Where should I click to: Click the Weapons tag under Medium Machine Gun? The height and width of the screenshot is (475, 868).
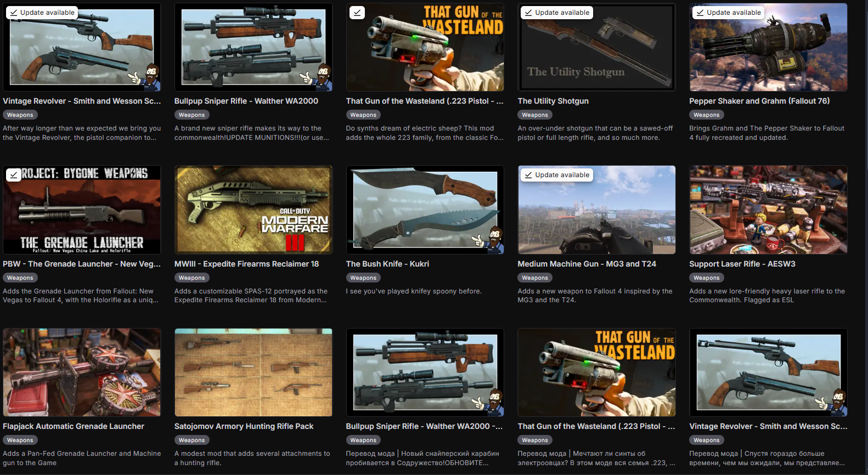click(x=535, y=278)
